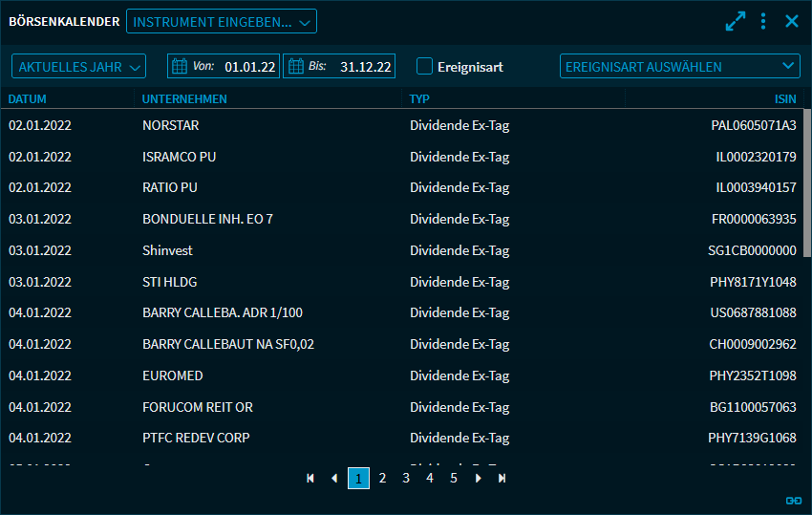Go to the next page

(x=479, y=478)
